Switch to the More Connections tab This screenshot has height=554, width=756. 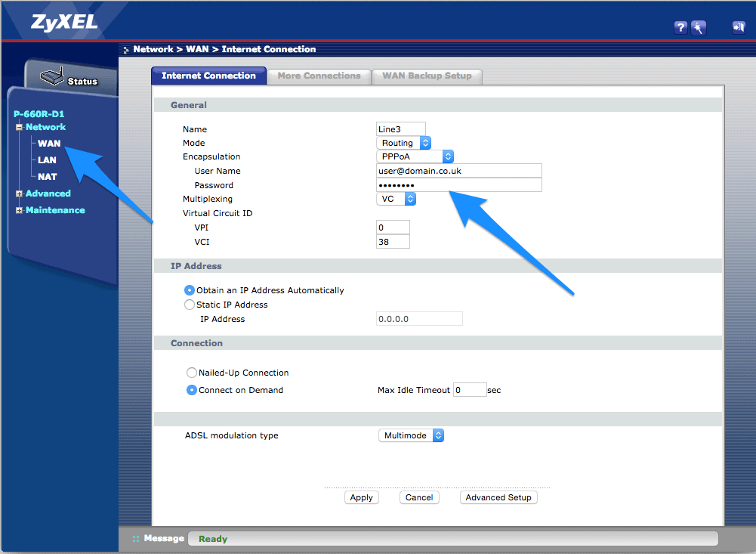[x=319, y=76]
